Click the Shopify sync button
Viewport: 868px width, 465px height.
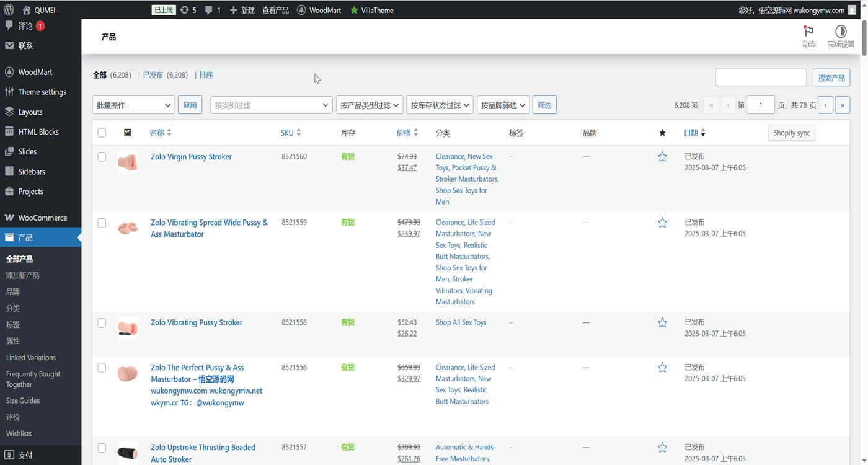[x=792, y=133]
